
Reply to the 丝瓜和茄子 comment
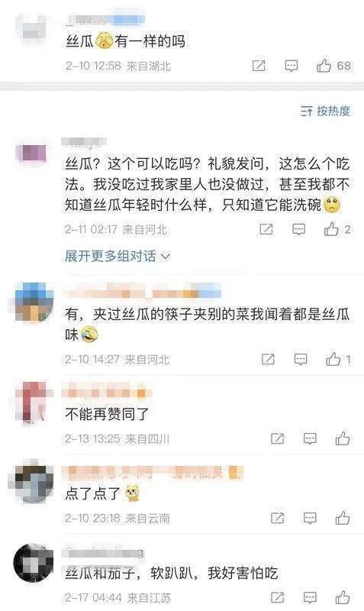pos(310,597)
